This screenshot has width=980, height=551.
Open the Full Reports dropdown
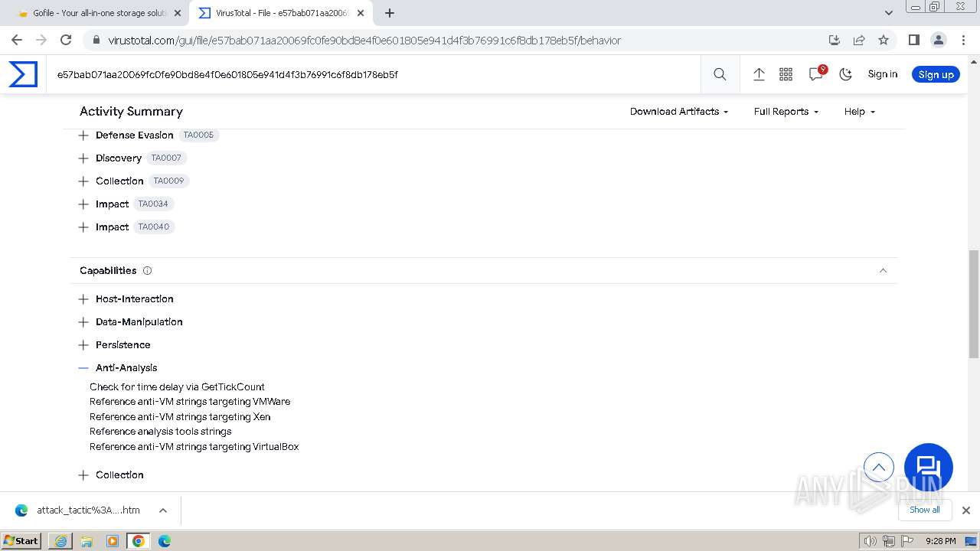point(786,112)
